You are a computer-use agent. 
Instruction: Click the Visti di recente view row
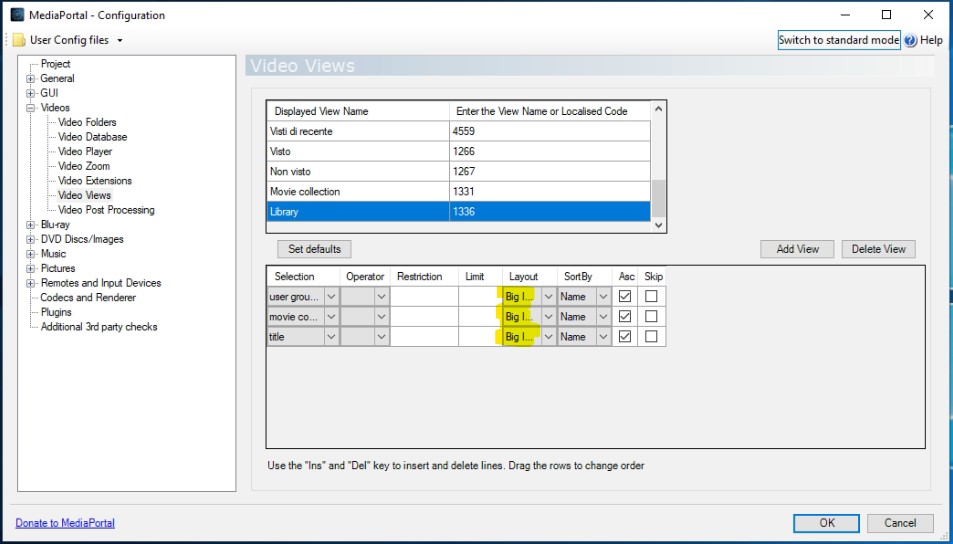click(459, 131)
